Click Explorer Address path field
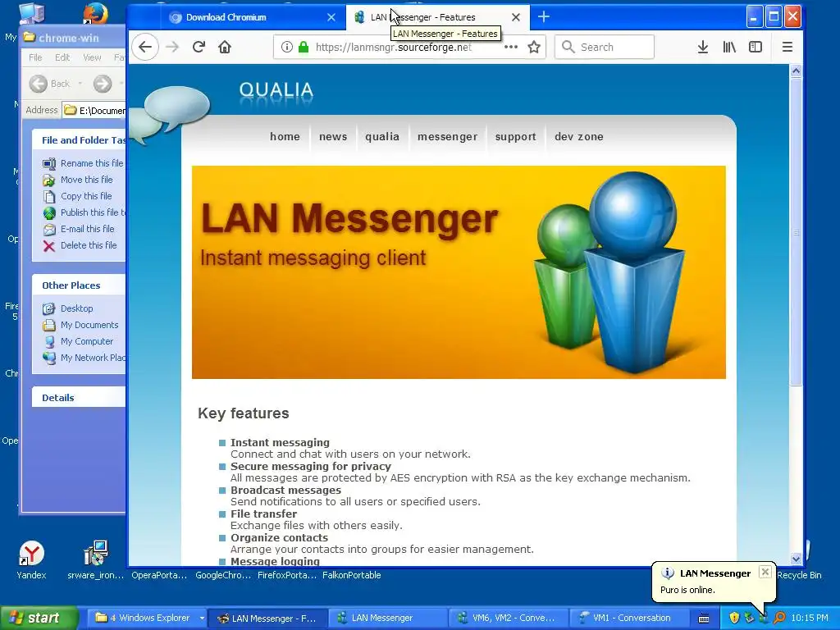Image resolution: width=840 pixels, height=630 pixels. pos(94,111)
